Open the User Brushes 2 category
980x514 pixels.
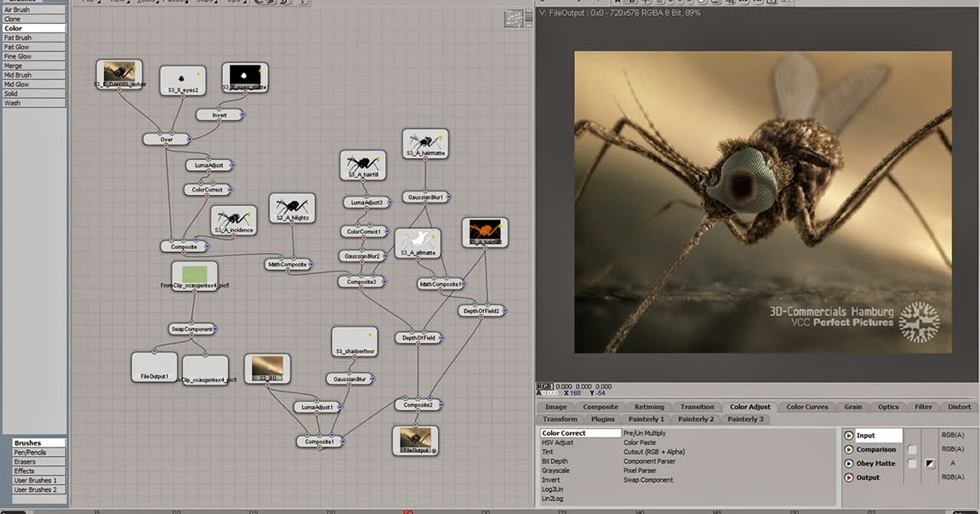(39, 489)
